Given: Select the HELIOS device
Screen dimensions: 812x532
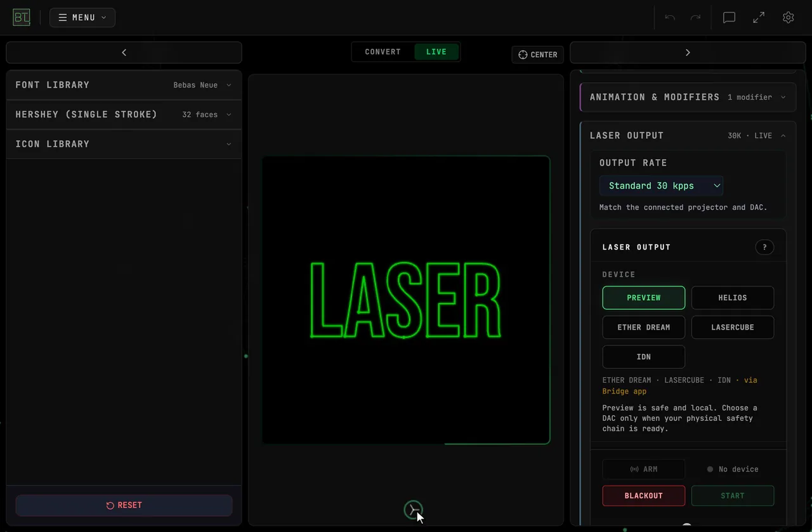Looking at the screenshot, I should pos(733,298).
